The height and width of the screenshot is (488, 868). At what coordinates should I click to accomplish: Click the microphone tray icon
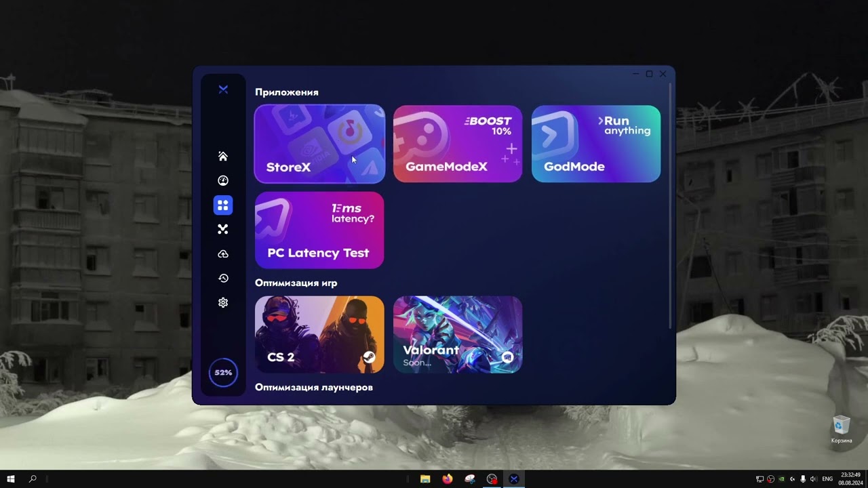tap(803, 479)
